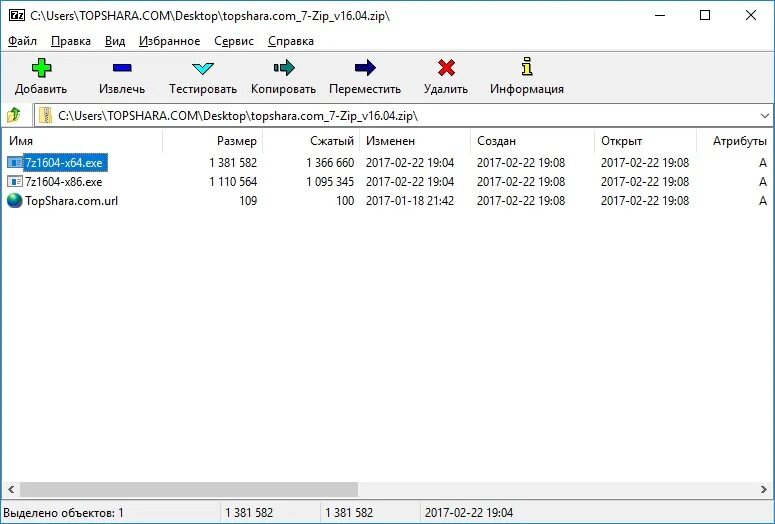Sort by Имя column header
775x524 pixels.
pos(82,141)
